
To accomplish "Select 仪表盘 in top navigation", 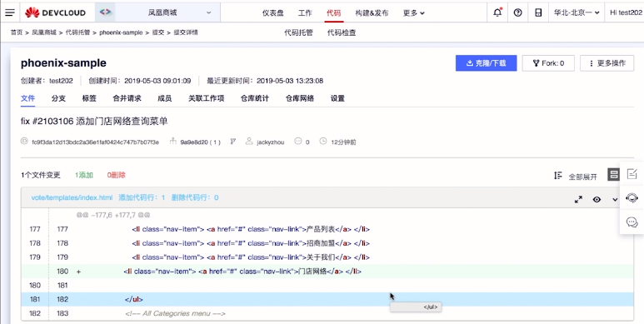I will [x=272, y=13].
